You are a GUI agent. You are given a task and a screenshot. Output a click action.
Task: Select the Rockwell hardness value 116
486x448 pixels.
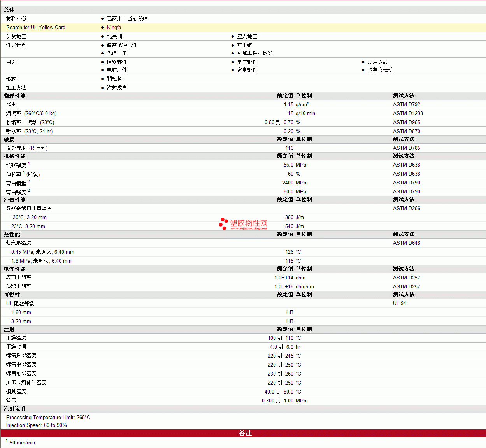pyautogui.click(x=289, y=148)
